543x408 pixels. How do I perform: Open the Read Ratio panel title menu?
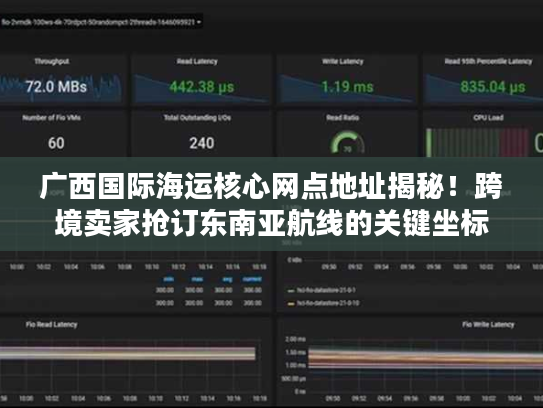(x=342, y=118)
